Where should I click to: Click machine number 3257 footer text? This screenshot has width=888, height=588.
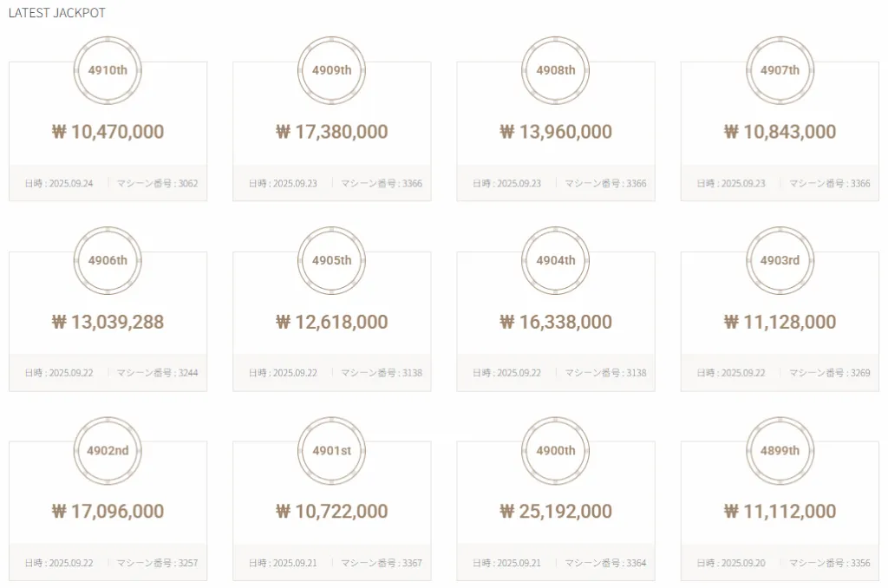[x=158, y=563]
